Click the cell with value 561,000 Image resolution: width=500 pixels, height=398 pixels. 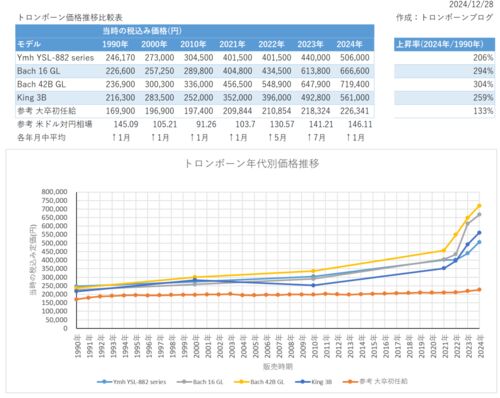(x=355, y=98)
